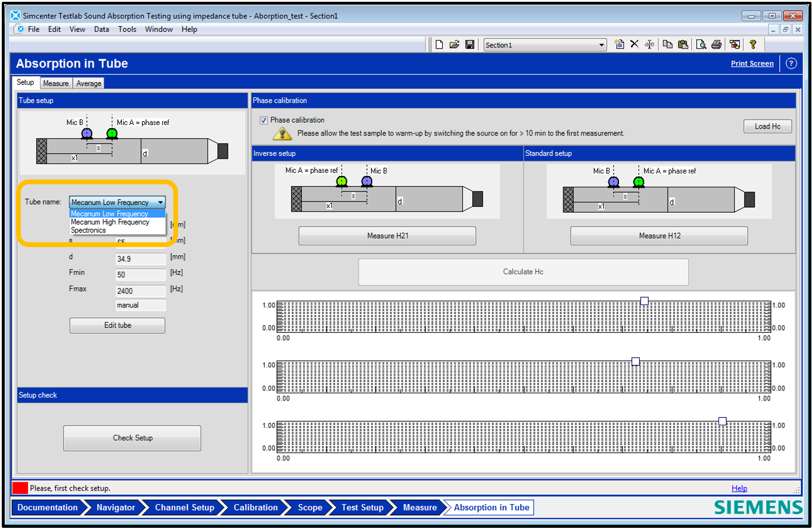812x529 pixels.
Task: Click the New section toolbar icon
Action: click(620, 44)
